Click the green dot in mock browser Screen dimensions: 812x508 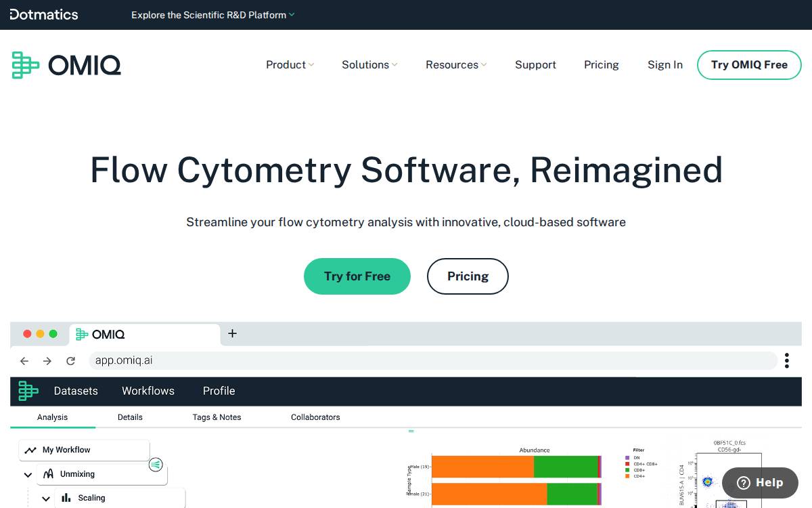click(53, 334)
